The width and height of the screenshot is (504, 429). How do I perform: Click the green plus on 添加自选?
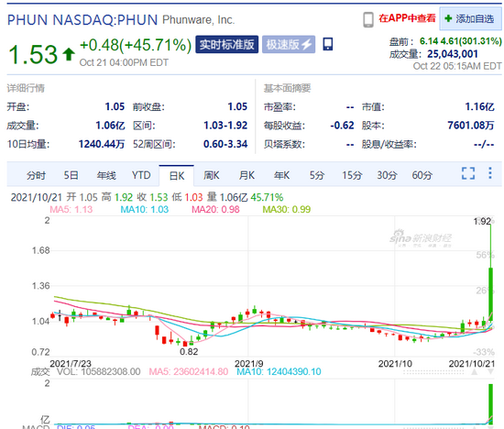pos(448,18)
